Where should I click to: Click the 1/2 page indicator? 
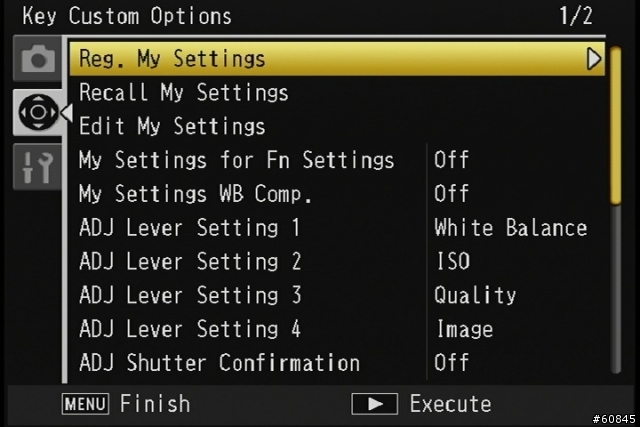tap(576, 16)
